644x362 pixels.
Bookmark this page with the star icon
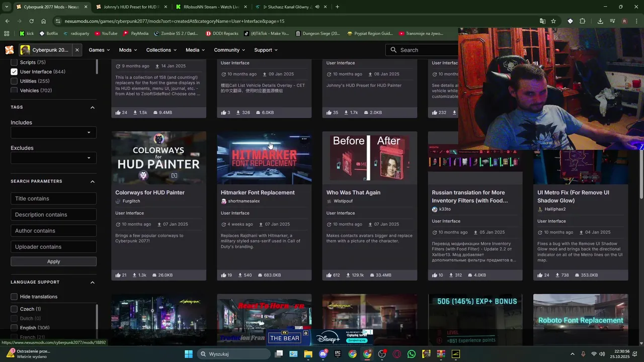pos(553,21)
